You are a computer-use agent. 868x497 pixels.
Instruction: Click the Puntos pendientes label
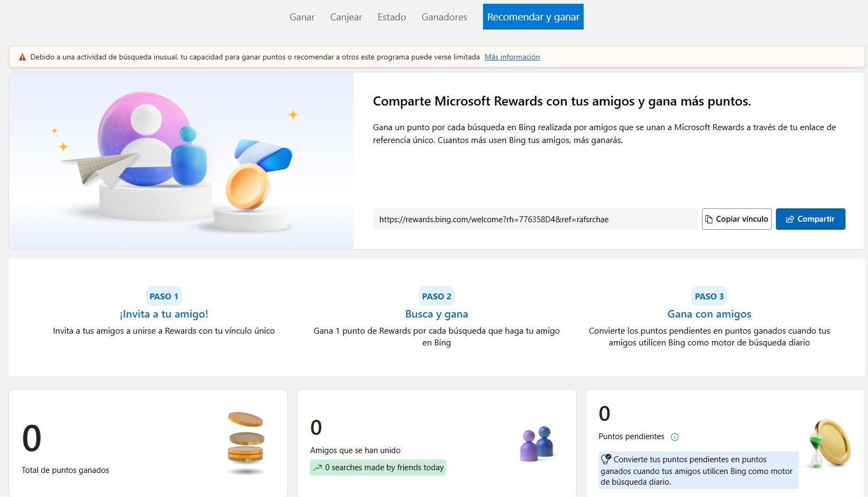pos(631,436)
